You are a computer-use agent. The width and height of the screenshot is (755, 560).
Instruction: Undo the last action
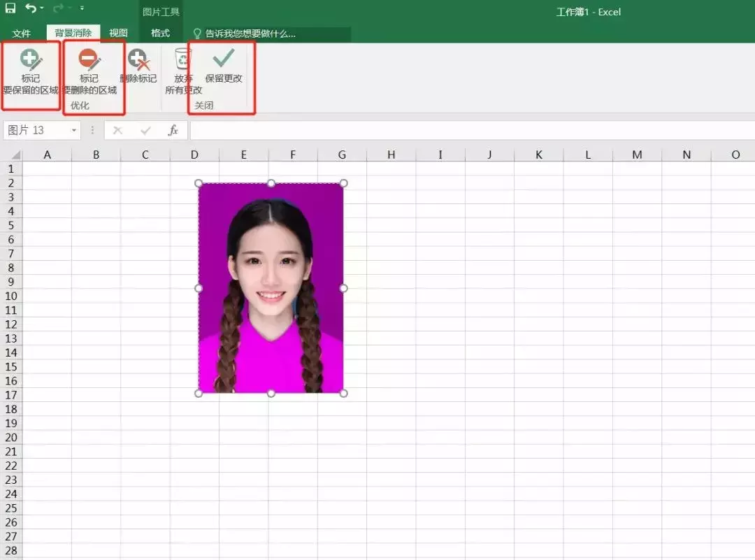[x=31, y=8]
